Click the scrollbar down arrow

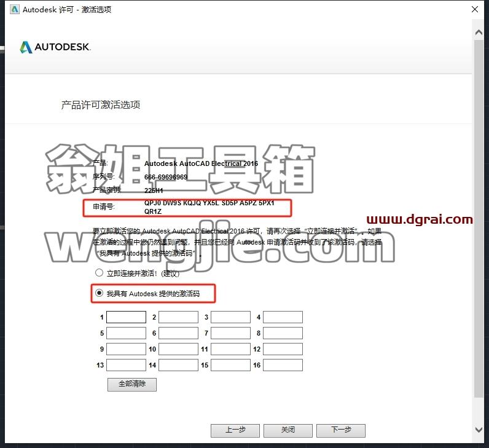pos(479,430)
